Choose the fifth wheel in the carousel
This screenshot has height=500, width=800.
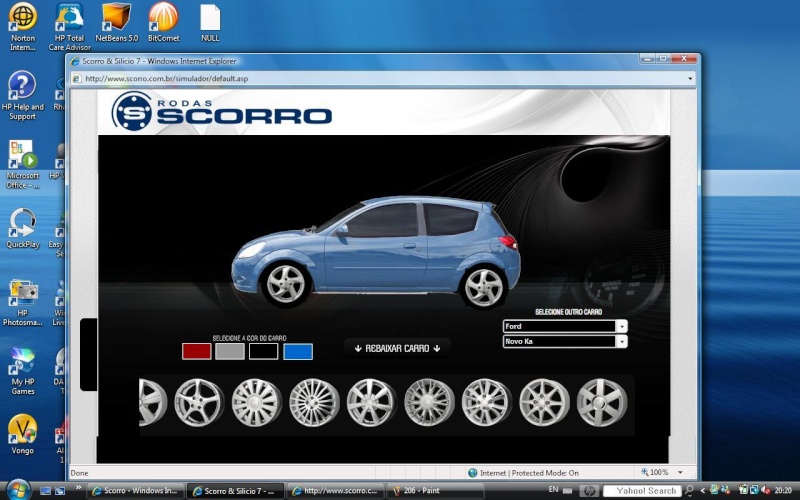tap(371, 403)
